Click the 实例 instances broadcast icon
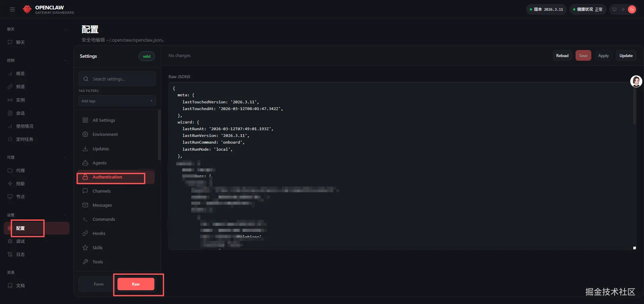The image size is (644, 304). (10, 100)
